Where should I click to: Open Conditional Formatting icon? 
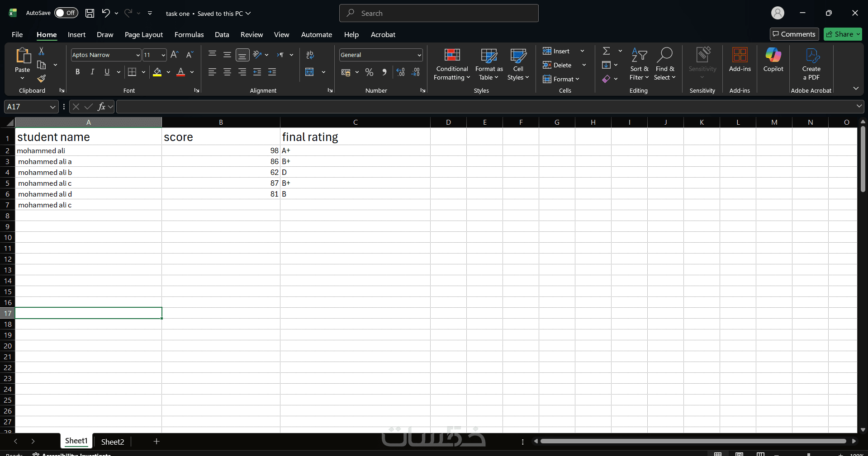[452, 55]
